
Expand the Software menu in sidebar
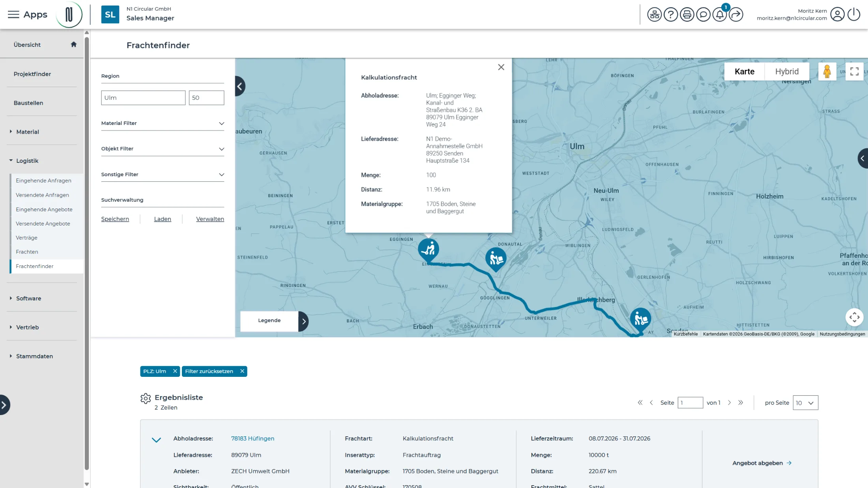[x=28, y=298]
